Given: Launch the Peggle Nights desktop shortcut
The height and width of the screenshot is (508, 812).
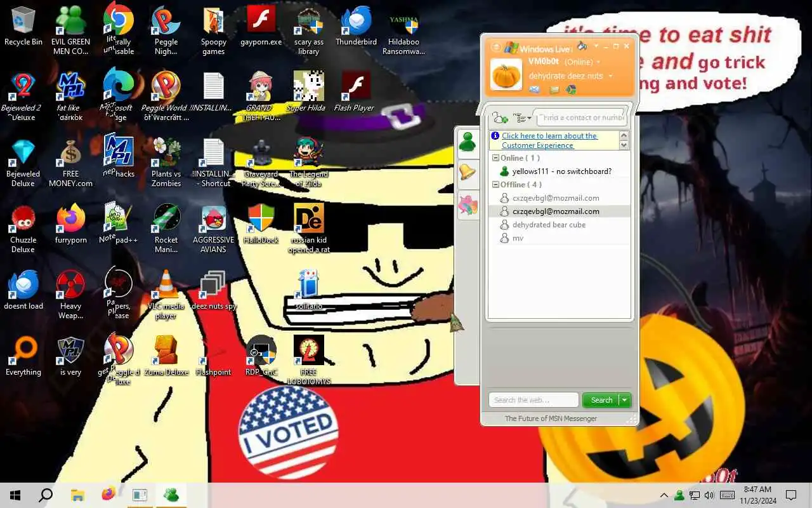Looking at the screenshot, I should click(x=166, y=30).
